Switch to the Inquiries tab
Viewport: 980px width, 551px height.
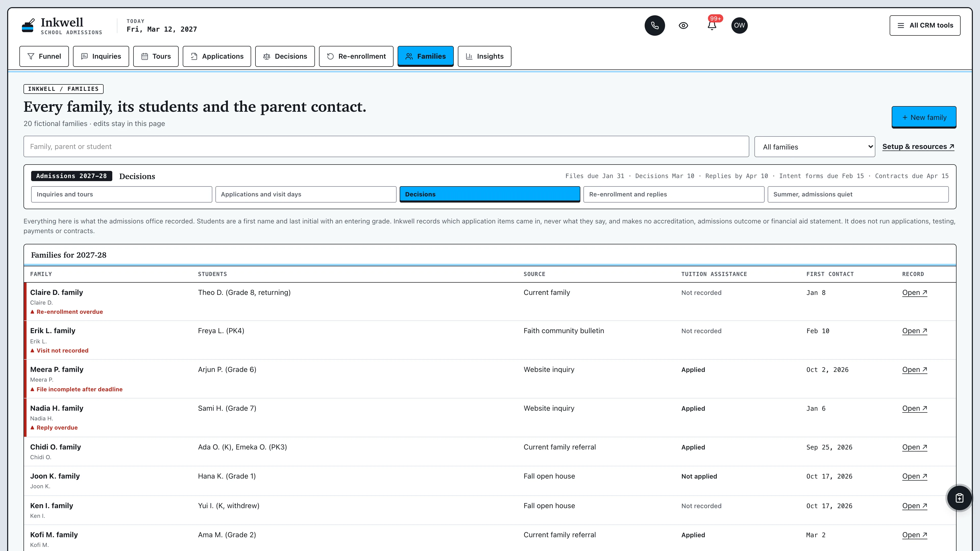101,56
